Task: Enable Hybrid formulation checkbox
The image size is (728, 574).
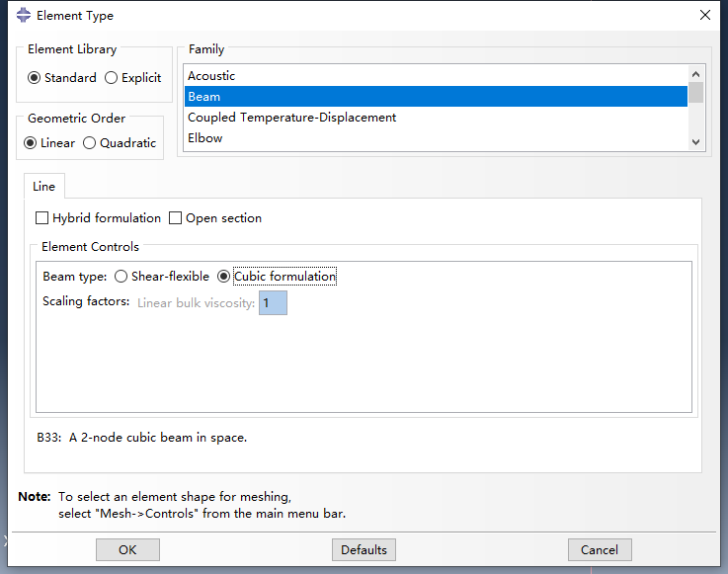Action: (x=41, y=218)
